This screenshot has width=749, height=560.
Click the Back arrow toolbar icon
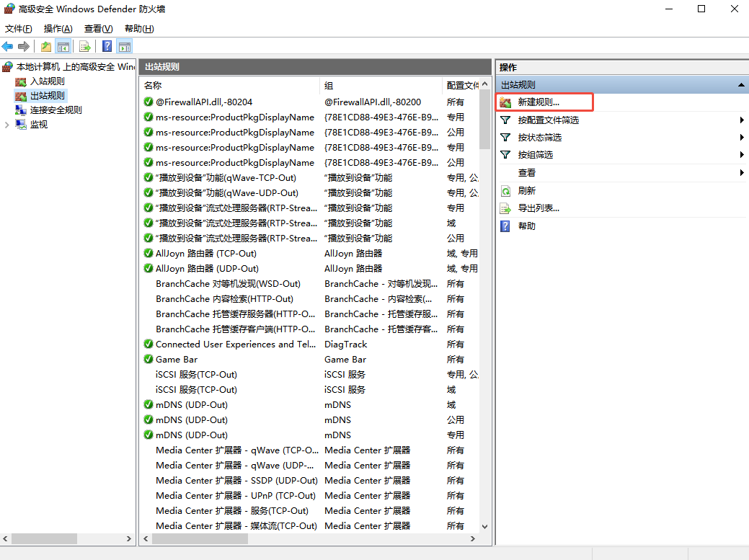[8, 46]
